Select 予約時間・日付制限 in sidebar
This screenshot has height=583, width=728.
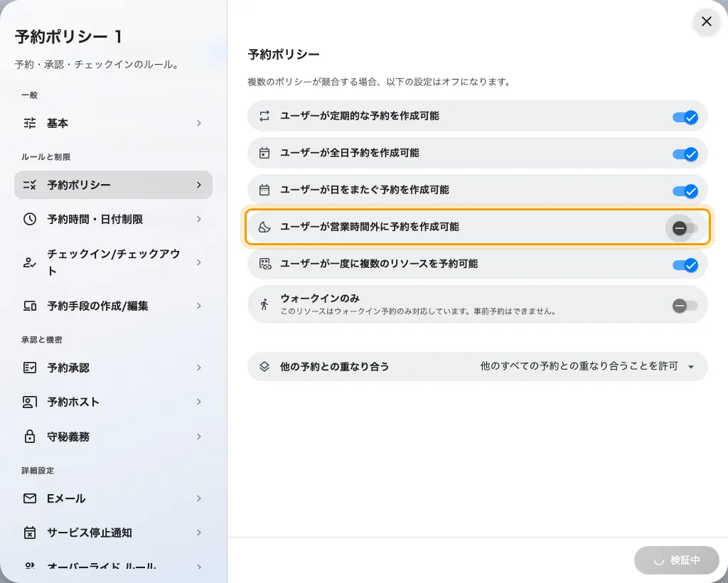pos(113,219)
